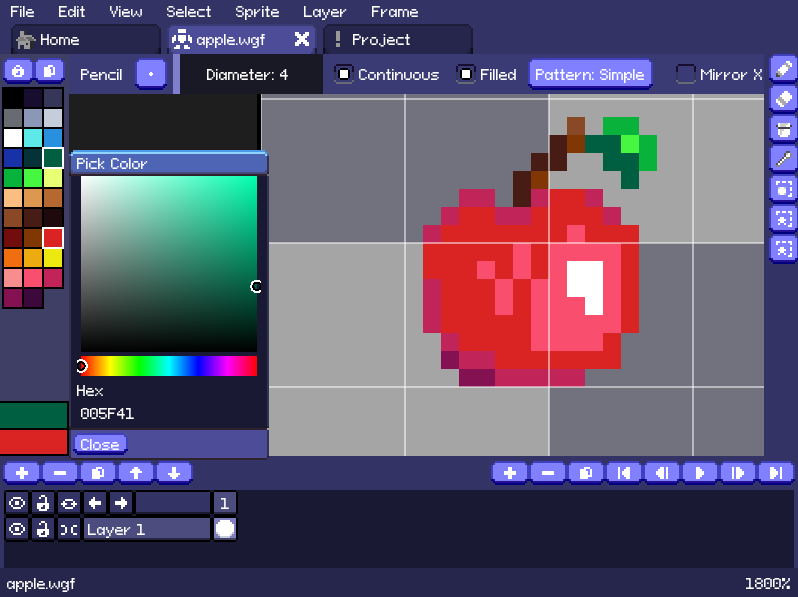
Task: Add a new layer with plus button
Action: point(22,473)
